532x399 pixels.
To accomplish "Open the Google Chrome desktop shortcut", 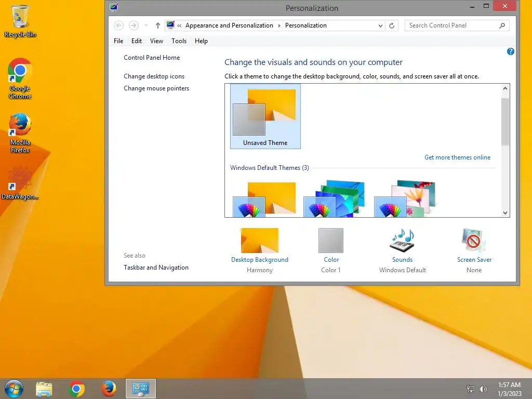I will click(20, 79).
